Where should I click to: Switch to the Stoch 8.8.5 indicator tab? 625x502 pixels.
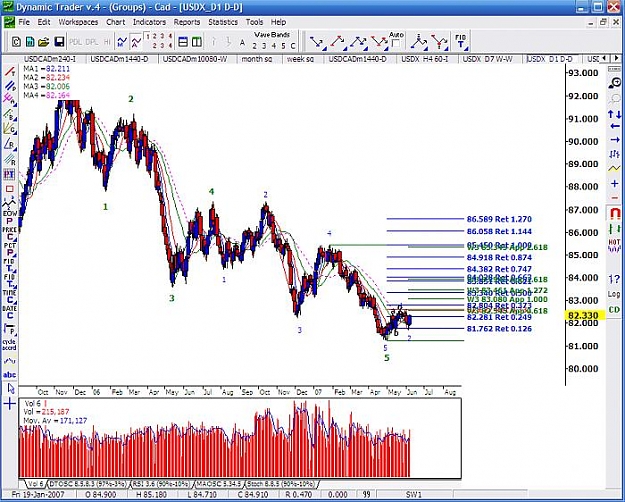(281, 484)
